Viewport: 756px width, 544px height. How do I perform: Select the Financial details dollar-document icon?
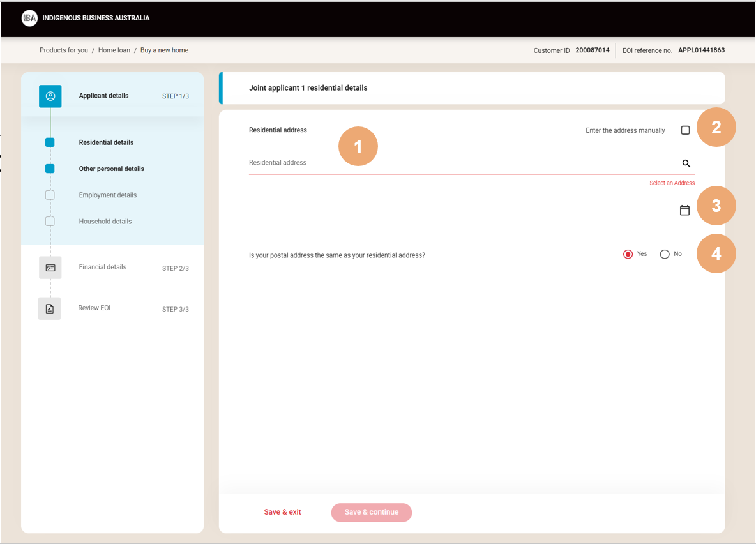50,267
